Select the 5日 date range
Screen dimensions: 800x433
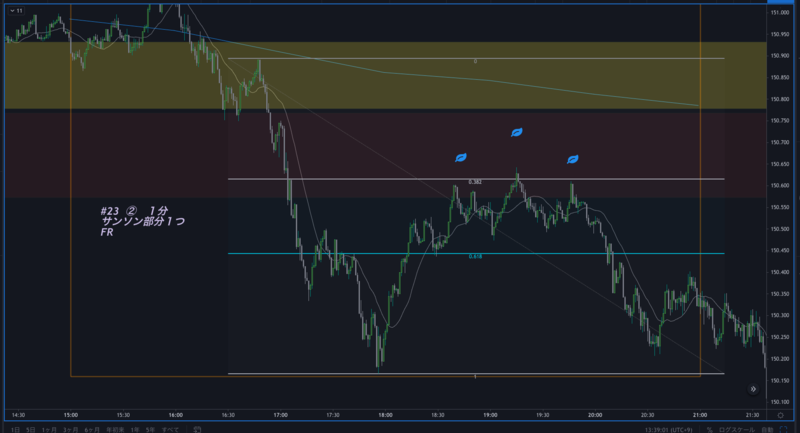pos(31,429)
